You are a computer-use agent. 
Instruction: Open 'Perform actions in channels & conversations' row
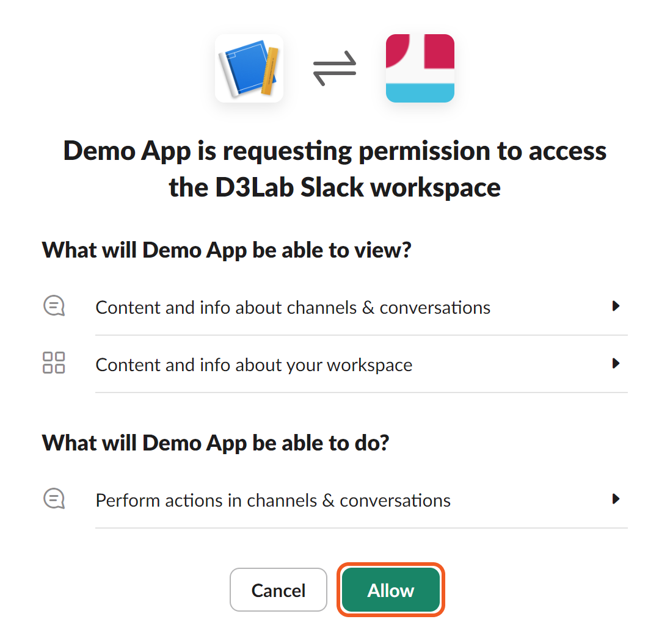pyautogui.click(x=273, y=501)
